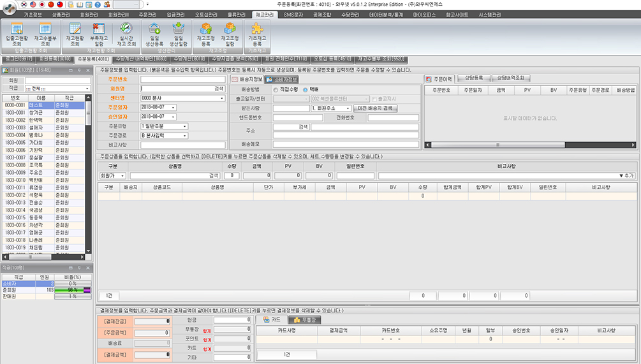This screenshot has width=641, height=364.
Task: Click 상담내역조회 button
Action: pyautogui.click(x=511, y=78)
